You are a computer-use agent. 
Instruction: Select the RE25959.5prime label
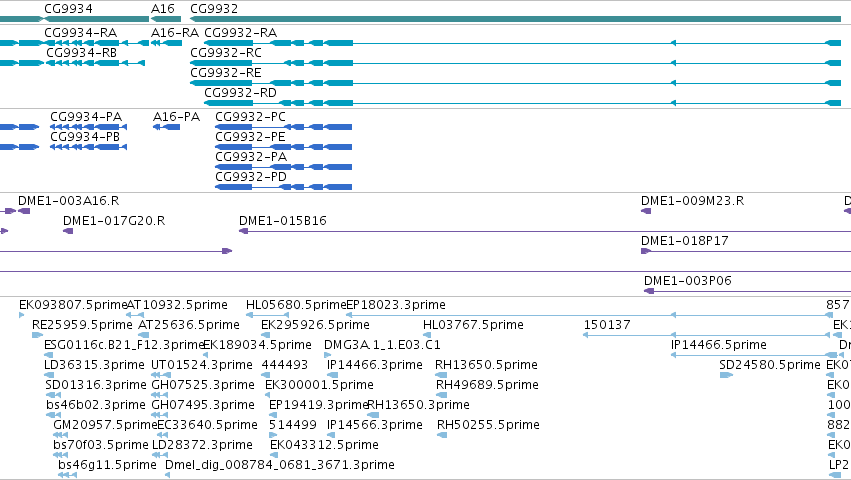point(82,325)
